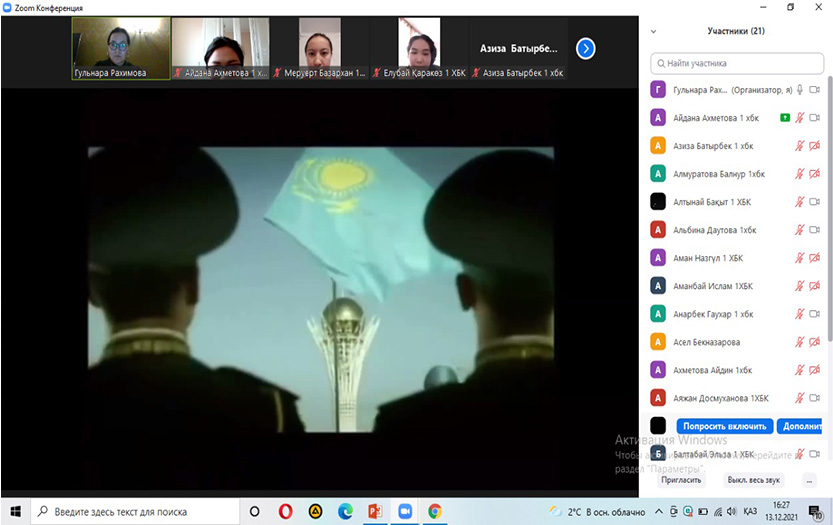Open Google Chrome from the taskbar
The width and height of the screenshot is (833, 525).
click(435, 511)
